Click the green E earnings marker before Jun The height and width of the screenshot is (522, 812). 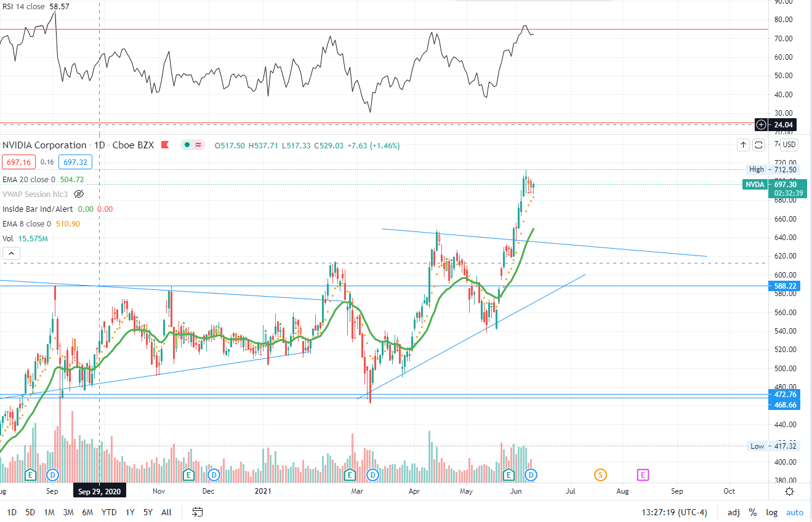[x=509, y=475]
